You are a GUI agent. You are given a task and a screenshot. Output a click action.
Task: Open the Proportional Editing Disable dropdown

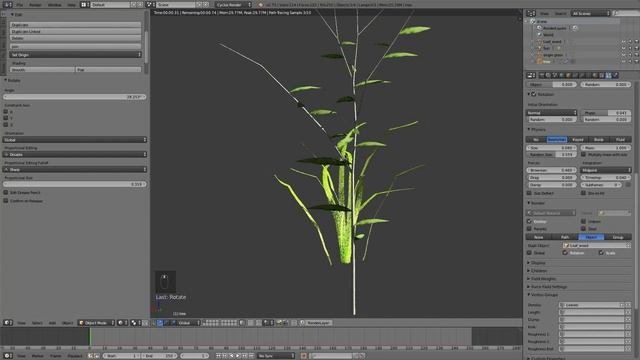point(75,154)
